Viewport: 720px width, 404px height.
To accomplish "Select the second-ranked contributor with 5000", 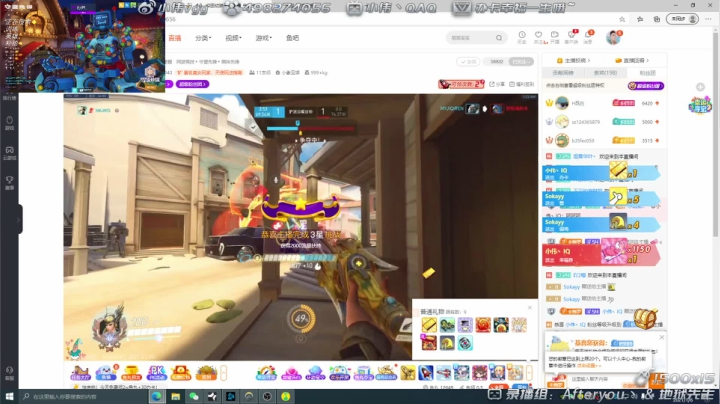I will tap(604, 122).
